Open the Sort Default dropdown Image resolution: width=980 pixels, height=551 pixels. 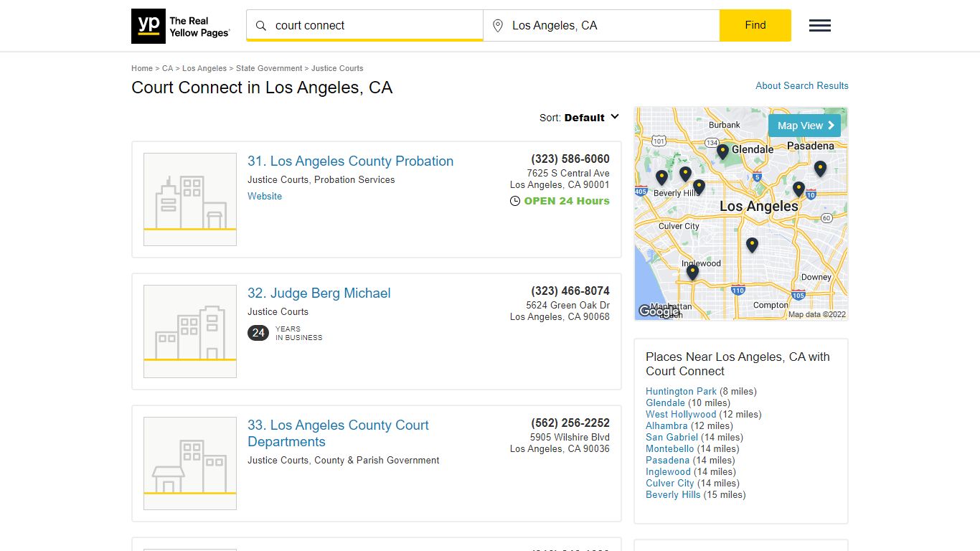(x=580, y=118)
